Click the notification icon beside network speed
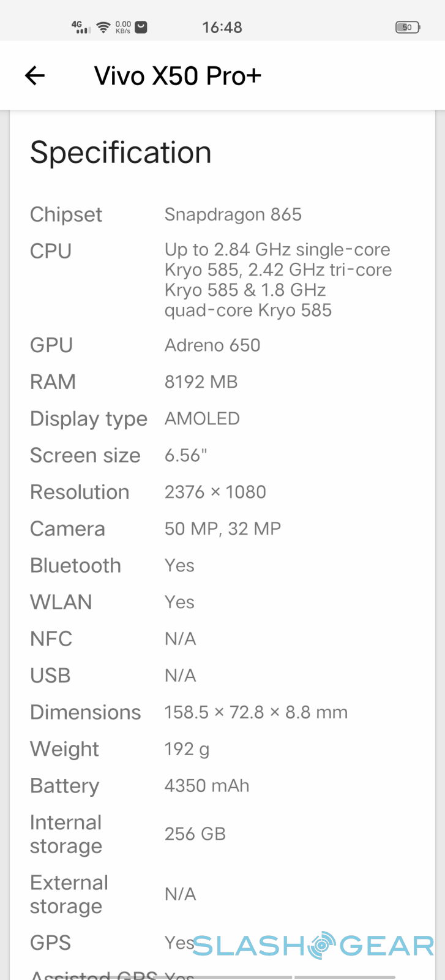This screenshot has width=445, height=980. pyautogui.click(x=141, y=27)
